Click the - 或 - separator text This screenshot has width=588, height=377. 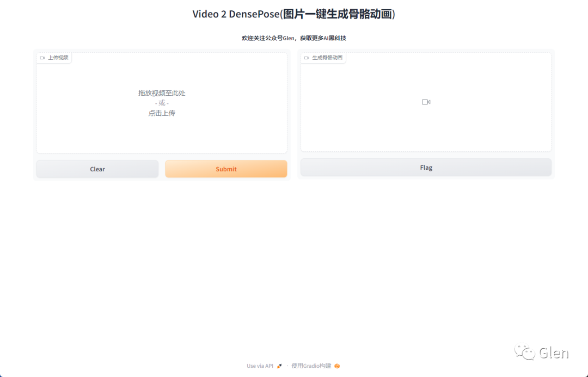coord(162,103)
